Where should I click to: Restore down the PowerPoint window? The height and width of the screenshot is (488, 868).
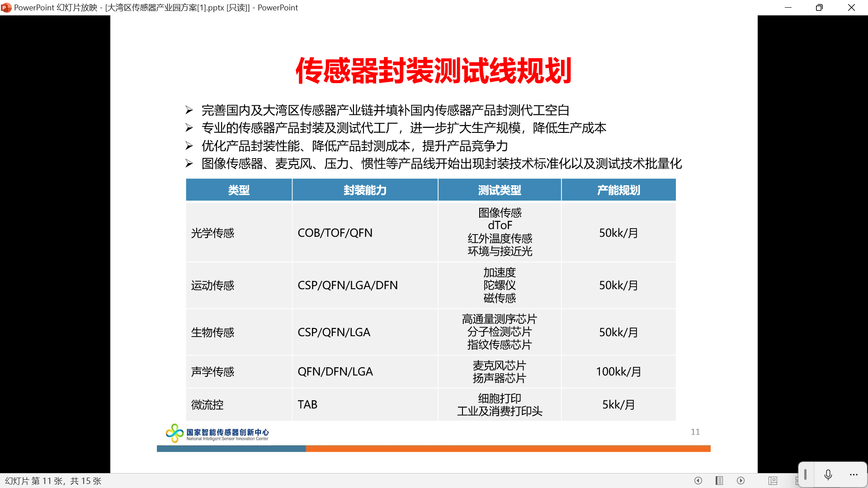[x=819, y=8]
